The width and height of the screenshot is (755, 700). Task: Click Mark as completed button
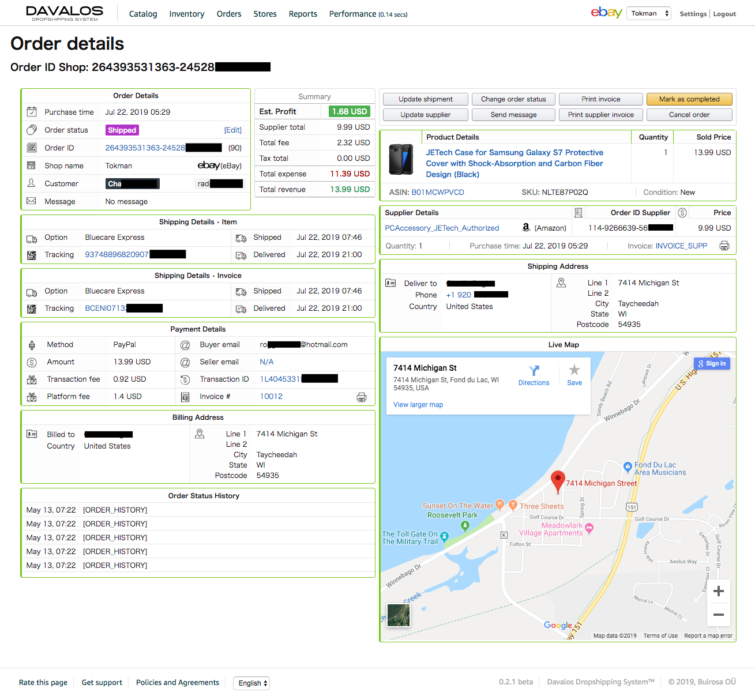coord(689,99)
